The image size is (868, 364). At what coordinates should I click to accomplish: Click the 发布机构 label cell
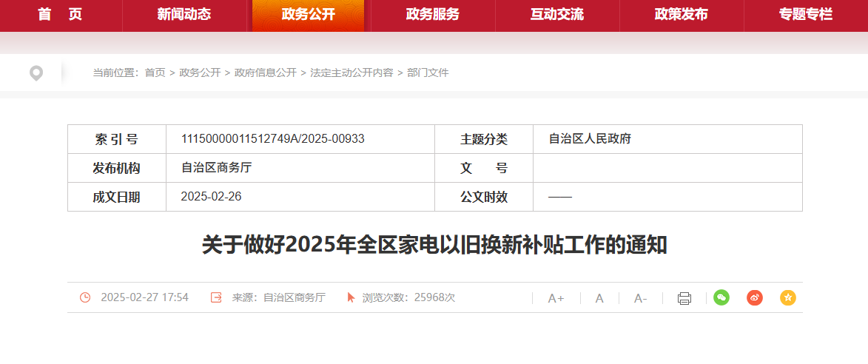[x=117, y=168]
